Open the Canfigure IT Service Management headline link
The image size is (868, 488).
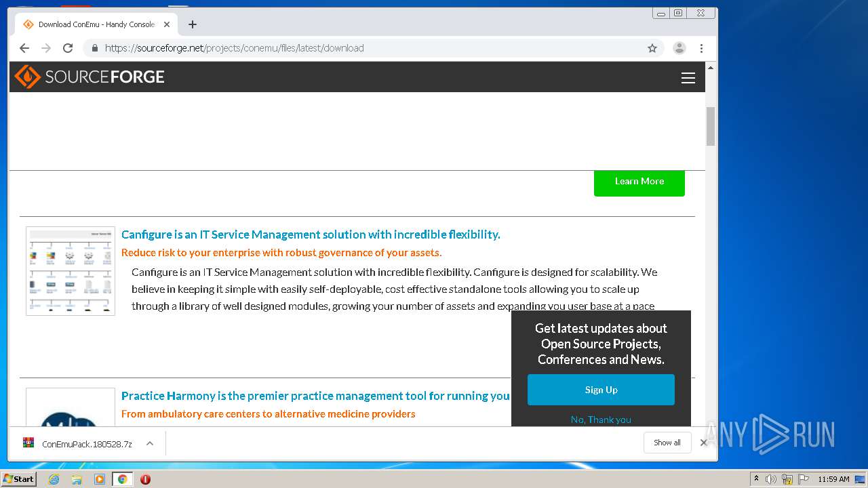311,235
